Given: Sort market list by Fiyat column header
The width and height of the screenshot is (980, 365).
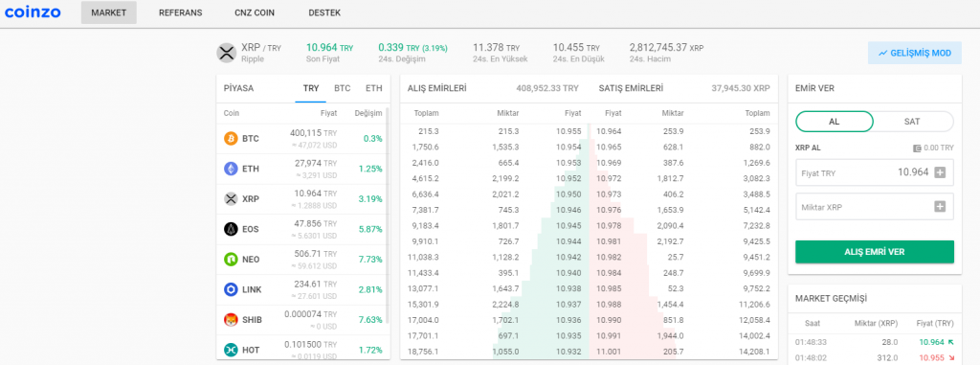Looking at the screenshot, I should [329, 113].
